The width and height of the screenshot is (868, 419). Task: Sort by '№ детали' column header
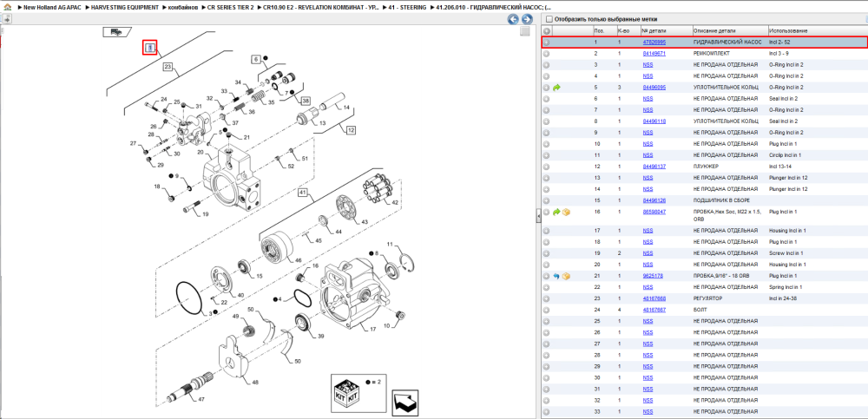666,30
